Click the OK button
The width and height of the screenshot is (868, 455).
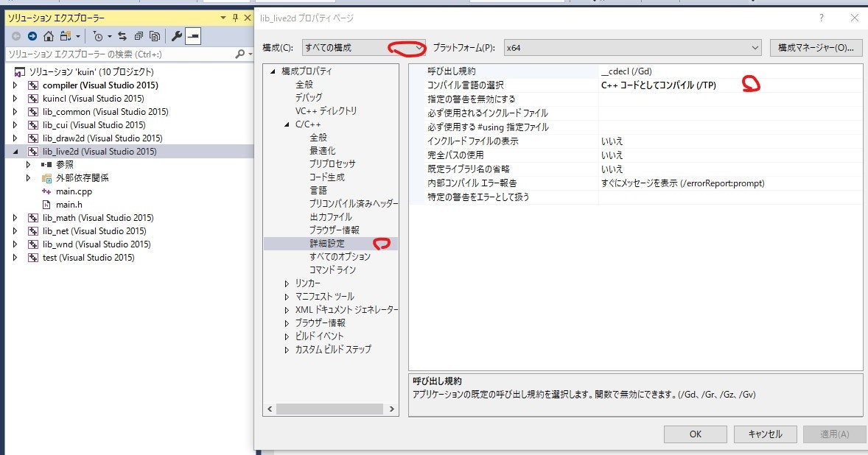pos(696,434)
